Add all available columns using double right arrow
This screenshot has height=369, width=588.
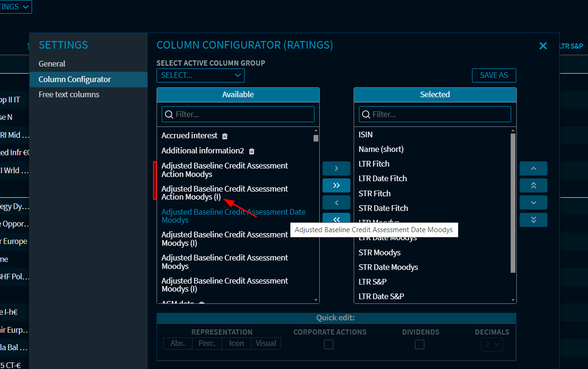(x=336, y=185)
